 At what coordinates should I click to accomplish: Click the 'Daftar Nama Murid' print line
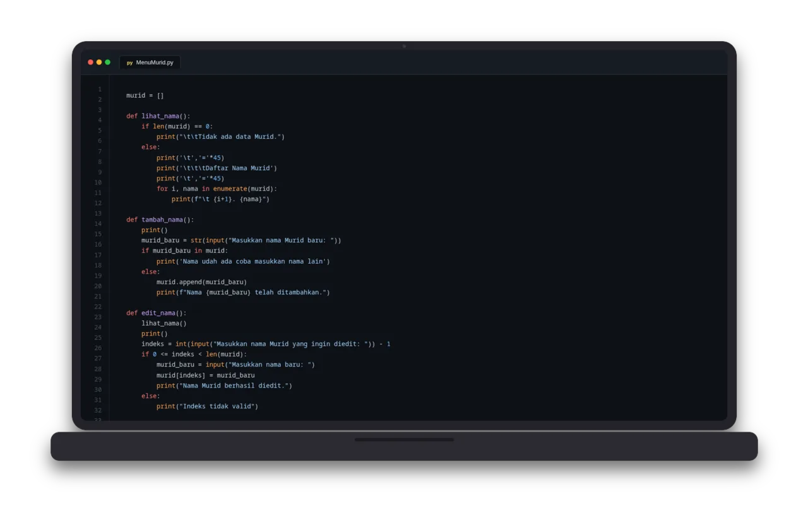click(217, 168)
